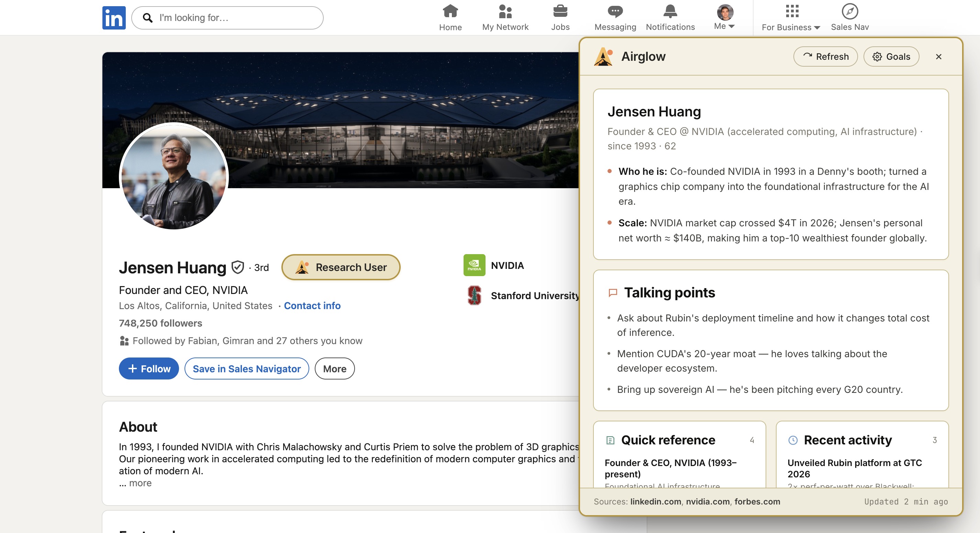Save in Sales Navigator
This screenshot has height=533, width=980.
click(246, 368)
